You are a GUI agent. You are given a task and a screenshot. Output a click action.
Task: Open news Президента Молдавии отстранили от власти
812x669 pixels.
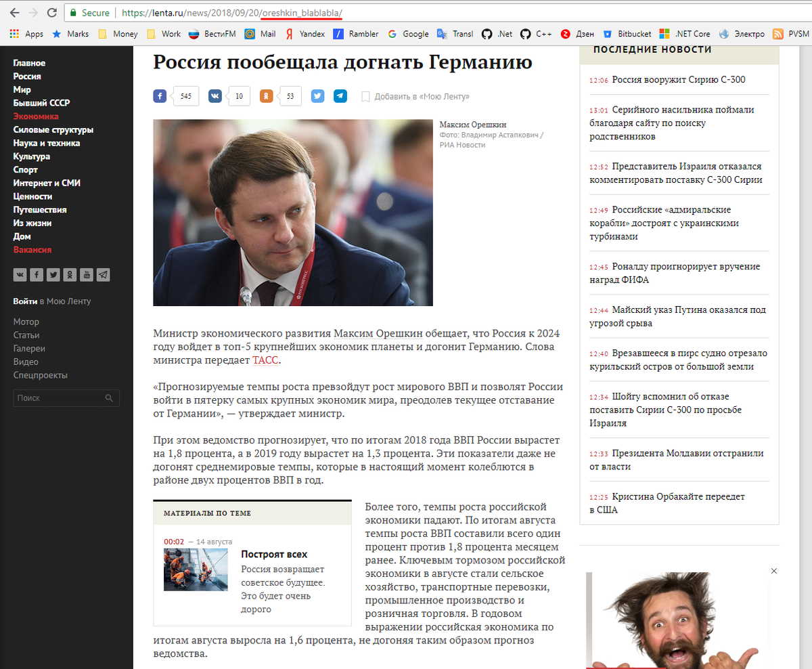point(676,460)
